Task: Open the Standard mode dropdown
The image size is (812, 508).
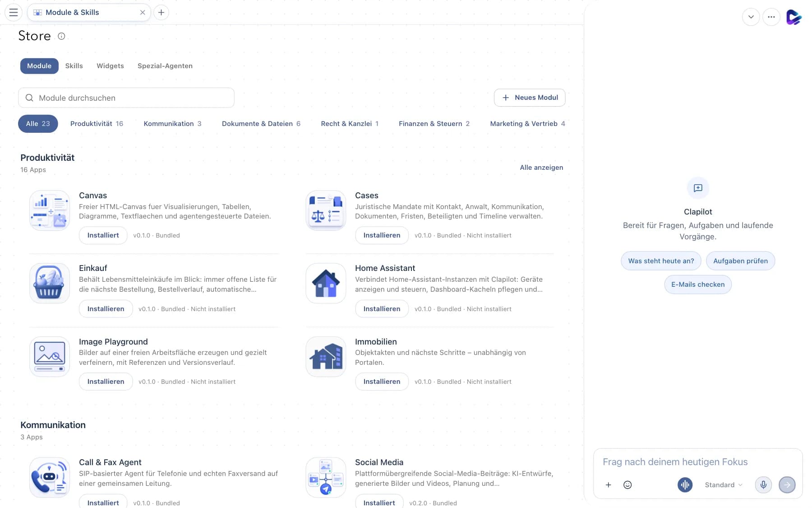Action: [x=724, y=485]
